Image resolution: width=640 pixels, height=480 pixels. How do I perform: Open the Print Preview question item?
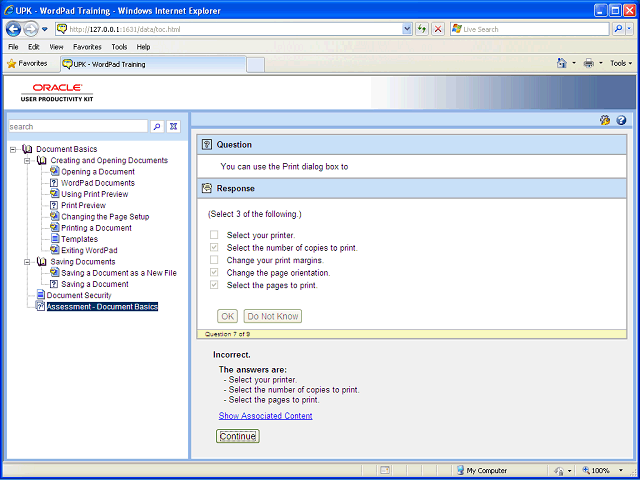coord(83,205)
